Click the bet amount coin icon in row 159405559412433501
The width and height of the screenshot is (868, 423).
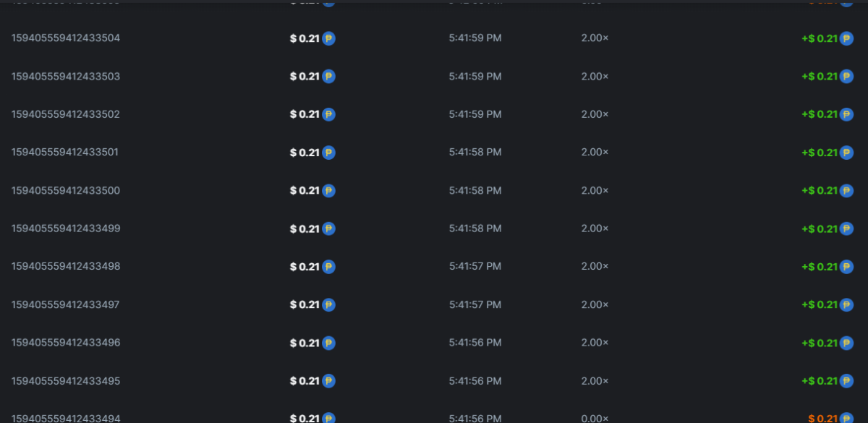(328, 153)
